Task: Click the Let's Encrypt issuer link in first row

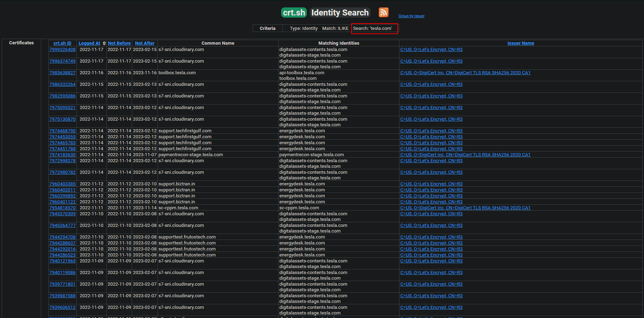Action: (x=431, y=50)
